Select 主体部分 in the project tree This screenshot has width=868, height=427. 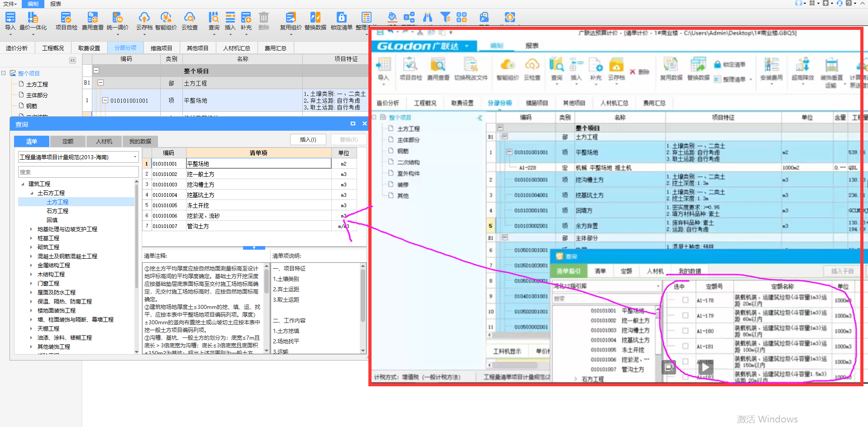point(37,95)
